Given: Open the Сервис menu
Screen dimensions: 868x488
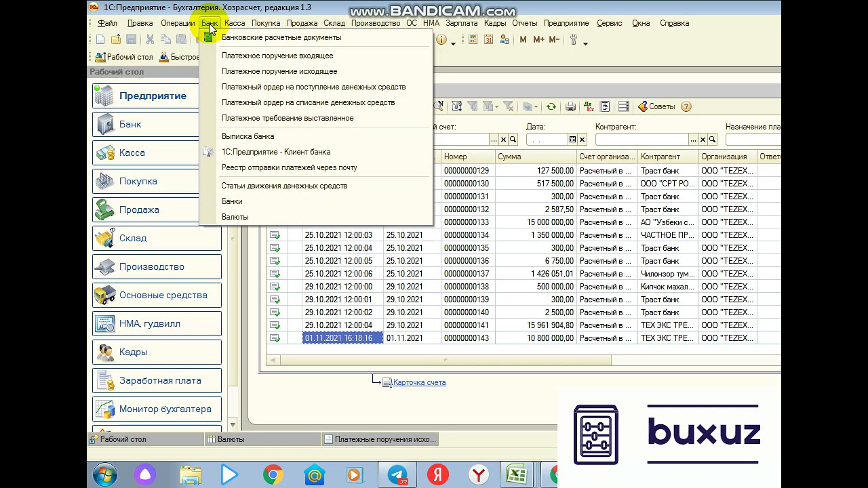Looking at the screenshot, I should tap(610, 23).
